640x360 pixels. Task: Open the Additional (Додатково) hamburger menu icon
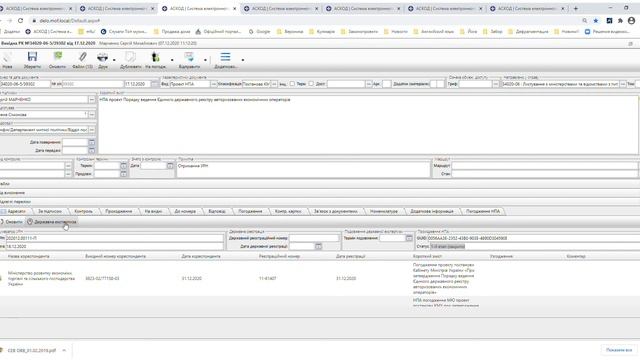click(x=225, y=57)
